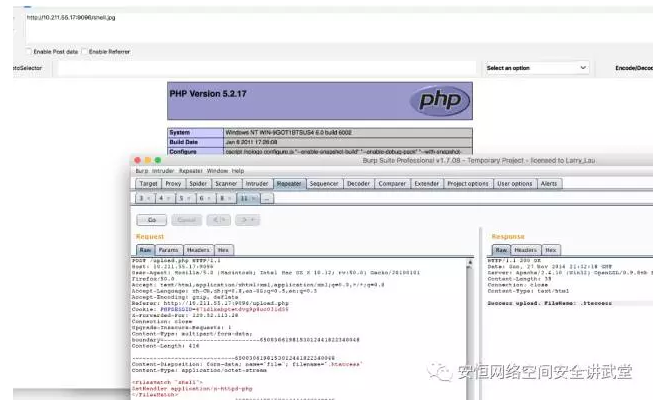Image resolution: width=671 pixels, height=420 pixels.
Task: Open Burp menu in Burp Suite
Action: coord(142,171)
